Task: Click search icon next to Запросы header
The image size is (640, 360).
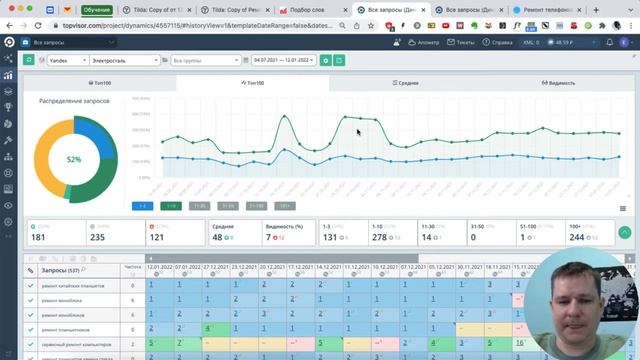Action: click(83, 269)
